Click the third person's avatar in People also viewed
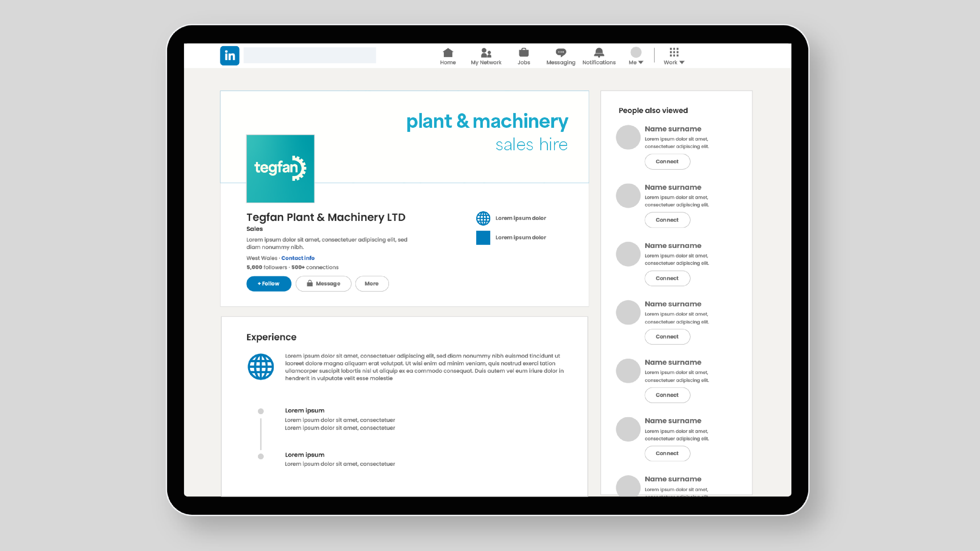Image resolution: width=980 pixels, height=551 pixels. 628,254
